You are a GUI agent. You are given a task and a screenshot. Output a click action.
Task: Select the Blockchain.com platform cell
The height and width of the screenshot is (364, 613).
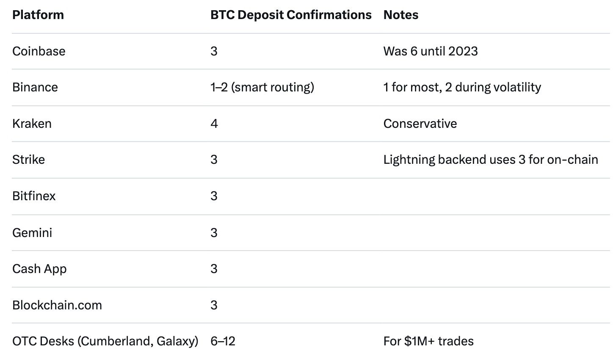click(x=57, y=305)
